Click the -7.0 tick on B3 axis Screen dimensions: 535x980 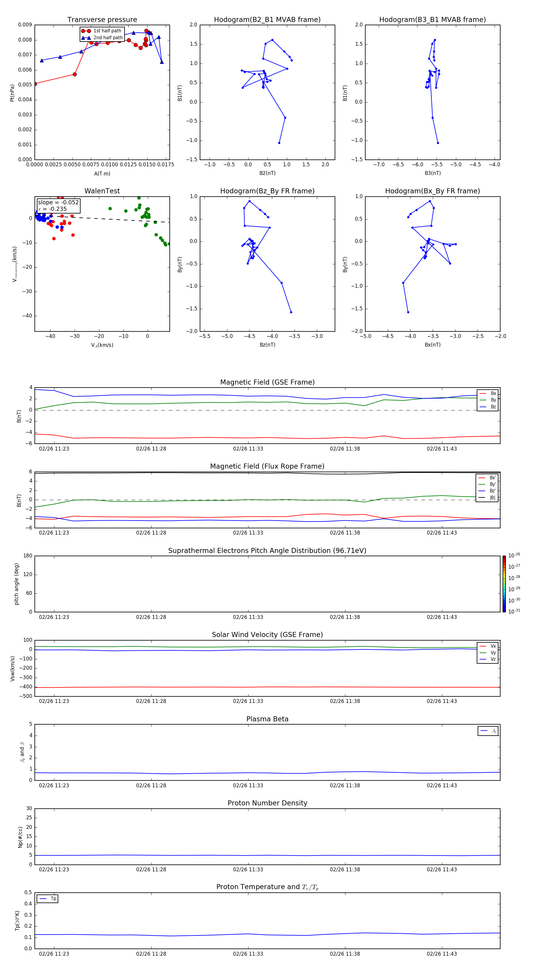pos(378,165)
